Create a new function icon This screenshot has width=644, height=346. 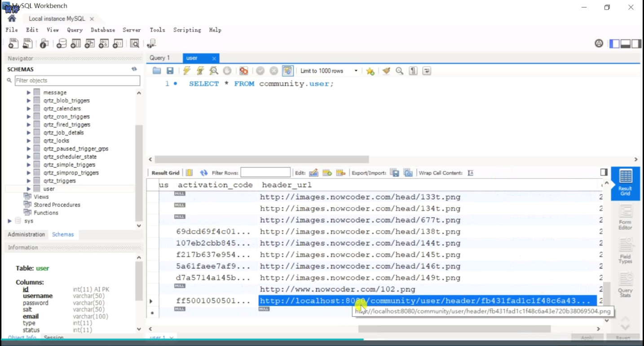coord(118,43)
